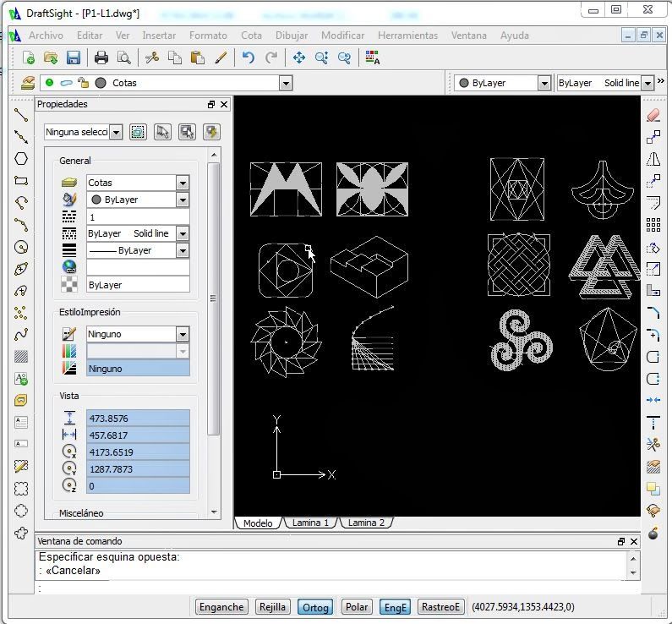
Task: Expand the Ninguna selección dropdown
Action: pyautogui.click(x=116, y=133)
